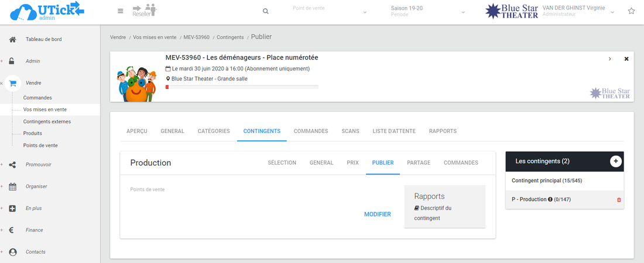Viewport: 644px width, 263px height.
Task: Open the search magnifier icon
Action: (266, 11)
